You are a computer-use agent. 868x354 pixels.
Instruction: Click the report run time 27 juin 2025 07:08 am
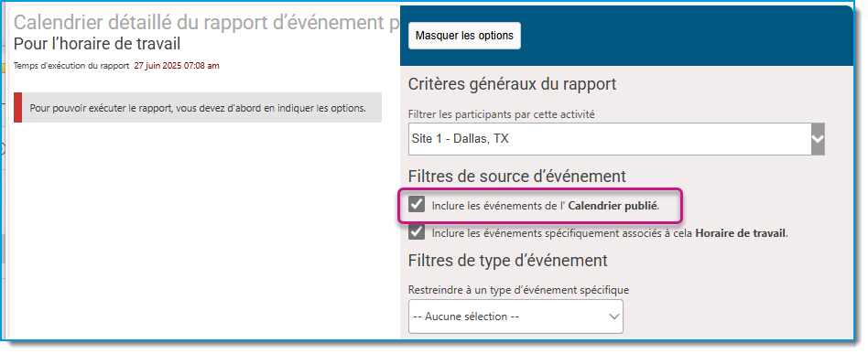coord(177,66)
